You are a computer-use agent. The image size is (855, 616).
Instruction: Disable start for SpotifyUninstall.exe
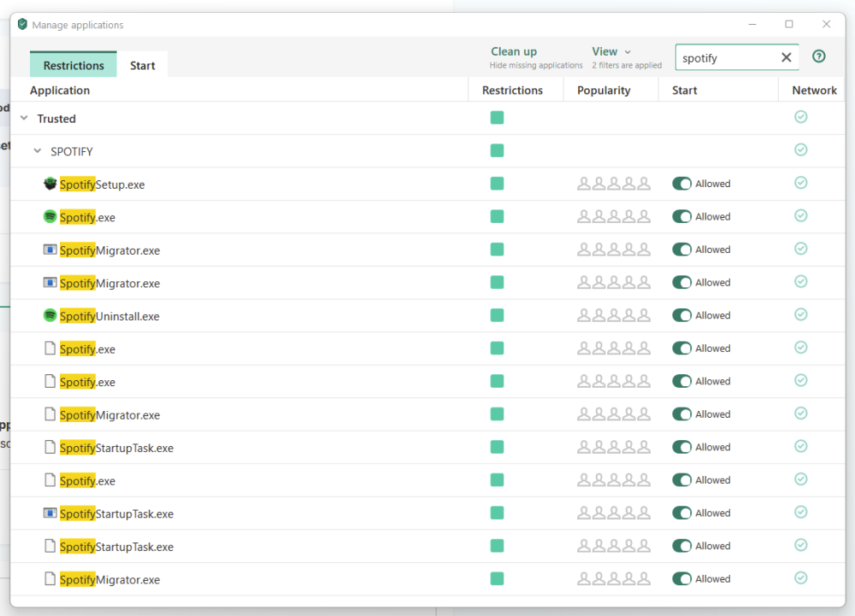(681, 315)
